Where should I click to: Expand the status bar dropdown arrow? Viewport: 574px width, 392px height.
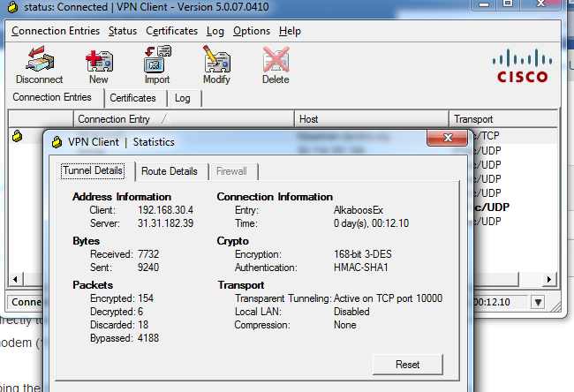coord(538,302)
